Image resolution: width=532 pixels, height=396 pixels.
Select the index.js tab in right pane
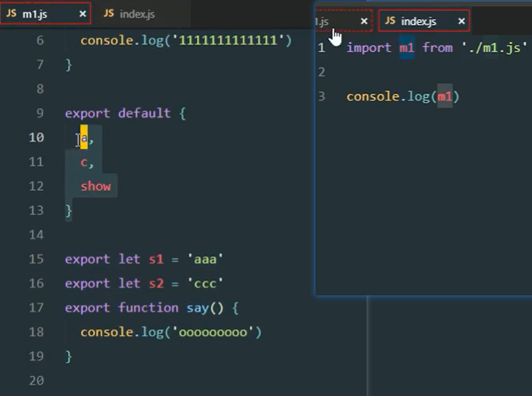(424, 21)
